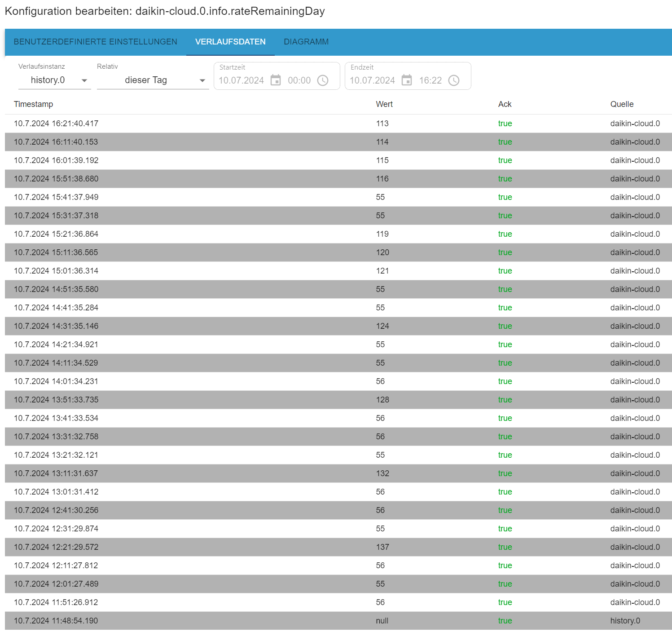Click value 128 in the Wert column
This screenshot has width=672, height=632.
click(x=382, y=400)
